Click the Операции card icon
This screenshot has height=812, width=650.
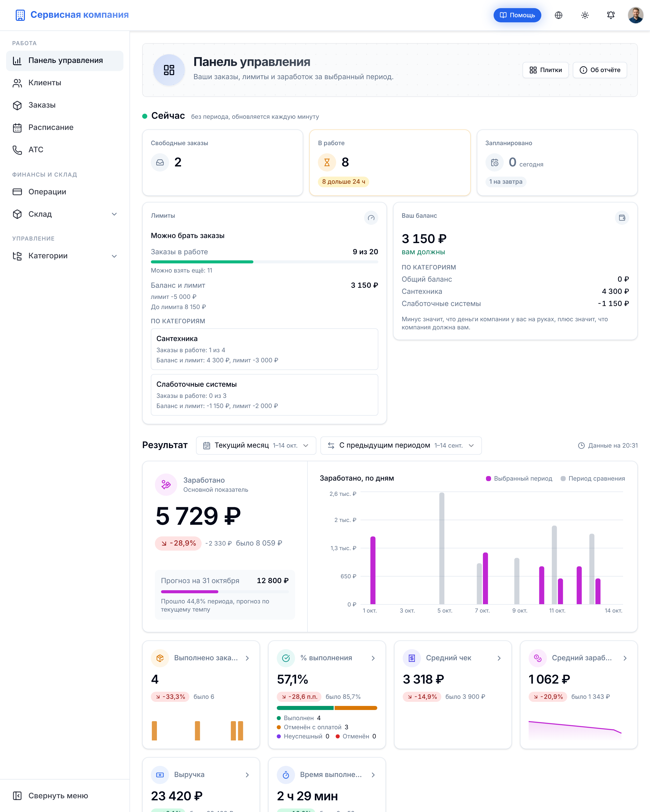tap(17, 192)
